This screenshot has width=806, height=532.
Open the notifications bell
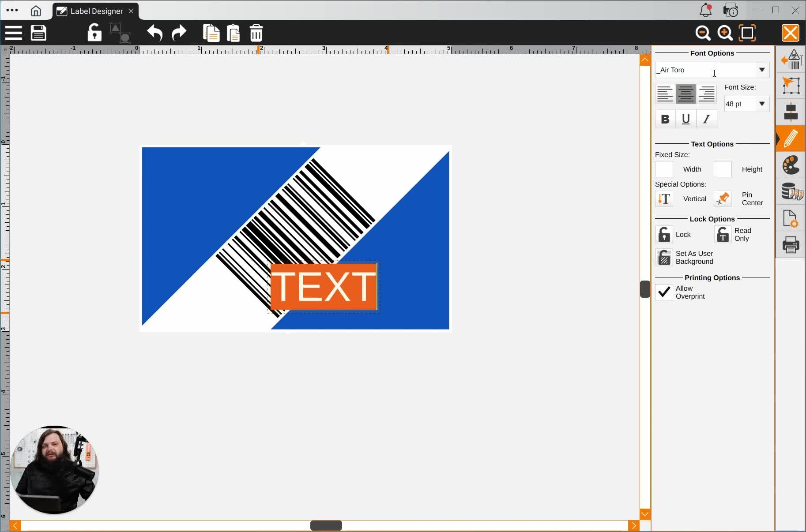tap(706, 10)
